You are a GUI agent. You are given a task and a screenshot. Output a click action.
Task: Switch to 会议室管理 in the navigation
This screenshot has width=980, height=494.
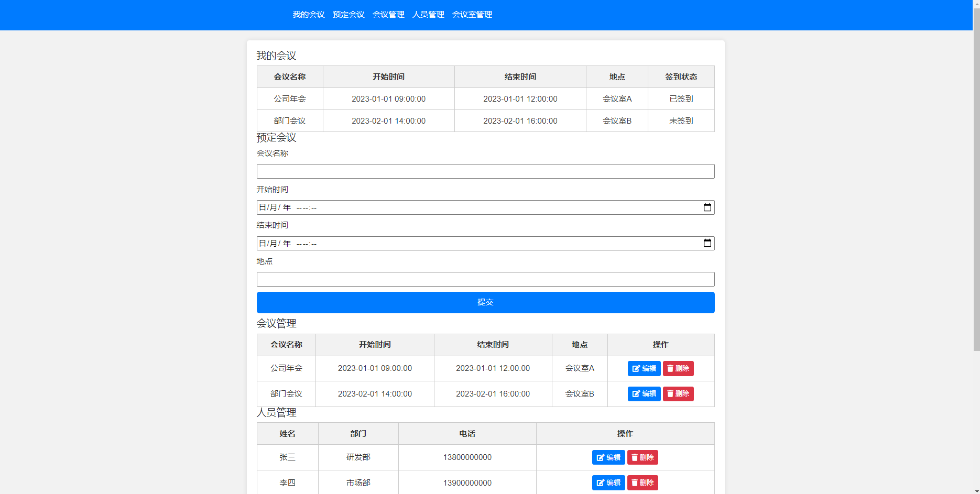click(472, 15)
